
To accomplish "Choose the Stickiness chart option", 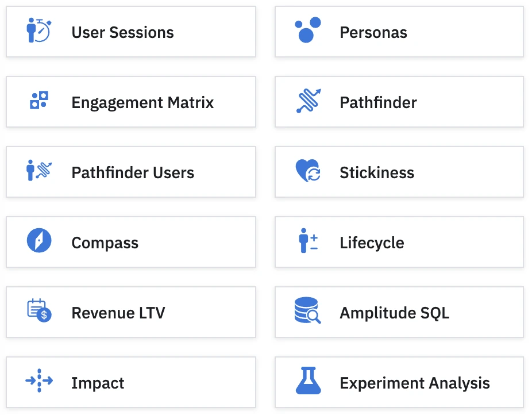I will (376, 172).
